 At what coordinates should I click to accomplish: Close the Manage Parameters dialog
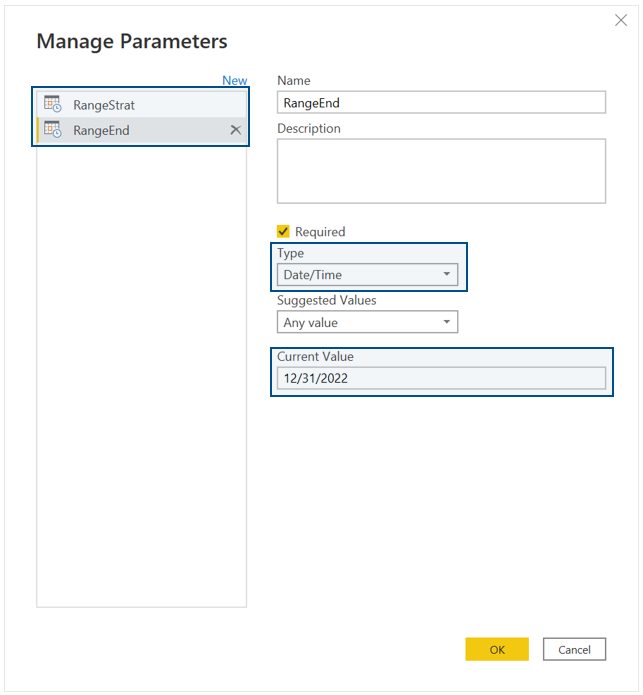621,20
